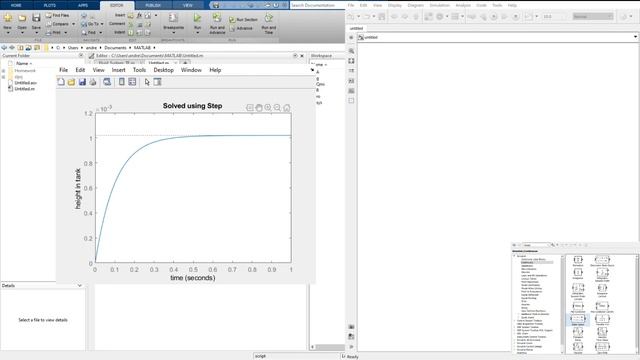Open the figure window View menu
This screenshot has height=360, width=640.
coord(98,70)
